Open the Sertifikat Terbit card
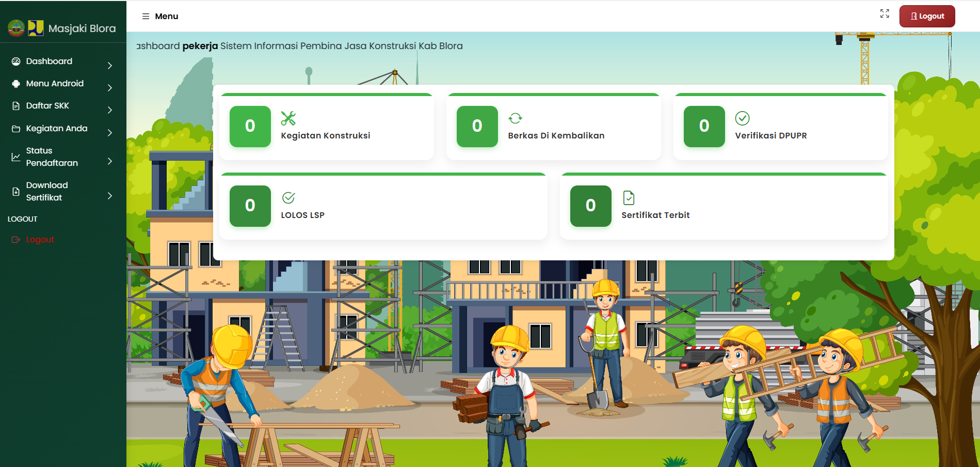 click(x=723, y=207)
